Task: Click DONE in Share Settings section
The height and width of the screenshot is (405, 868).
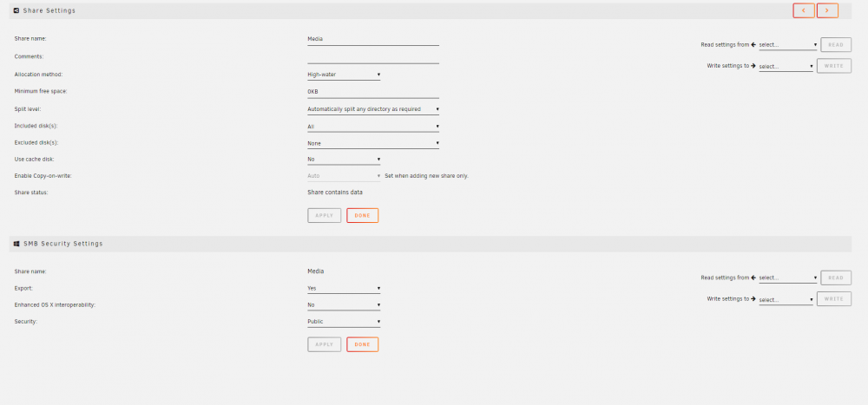Action: pyautogui.click(x=363, y=216)
